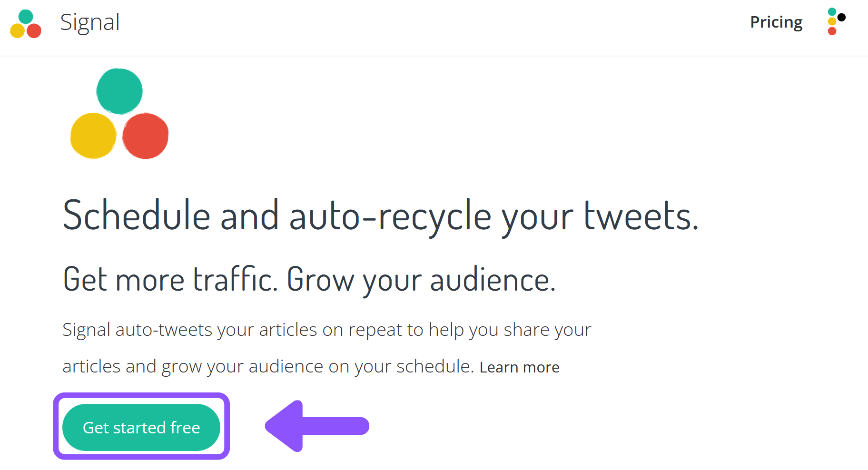
Task: Click the small red dot beside Pricing
Action: 832,31
